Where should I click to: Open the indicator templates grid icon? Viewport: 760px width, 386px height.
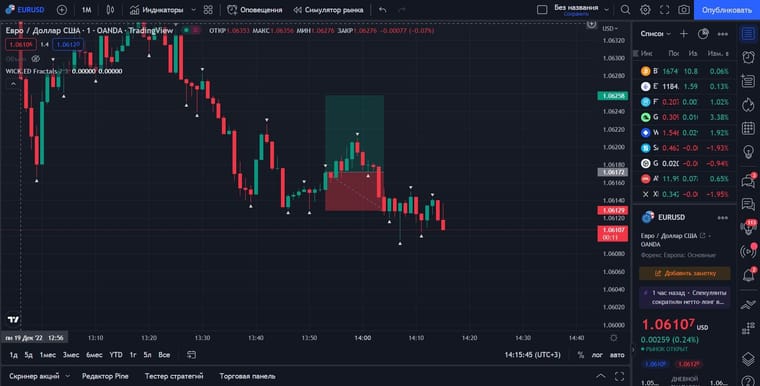208,10
